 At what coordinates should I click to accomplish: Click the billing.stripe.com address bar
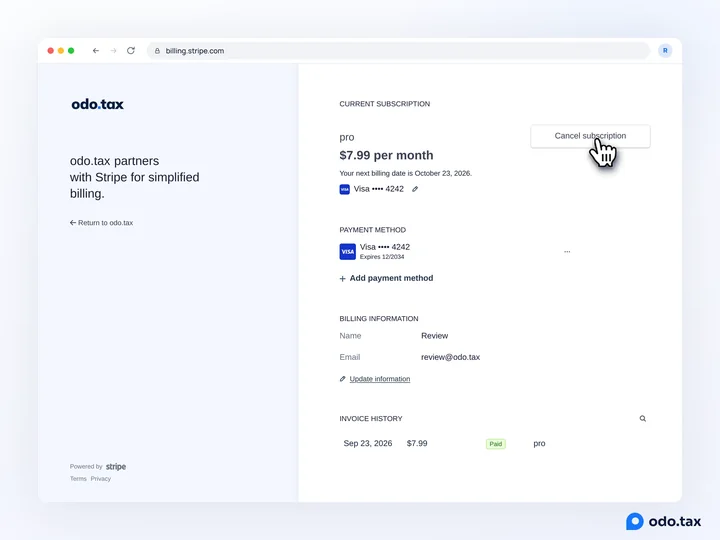(398, 51)
